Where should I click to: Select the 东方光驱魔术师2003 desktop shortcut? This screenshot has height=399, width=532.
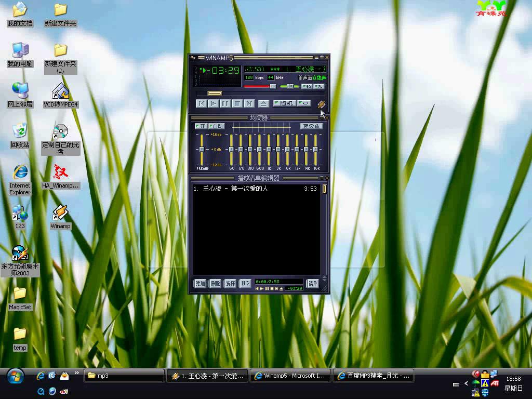point(20,261)
